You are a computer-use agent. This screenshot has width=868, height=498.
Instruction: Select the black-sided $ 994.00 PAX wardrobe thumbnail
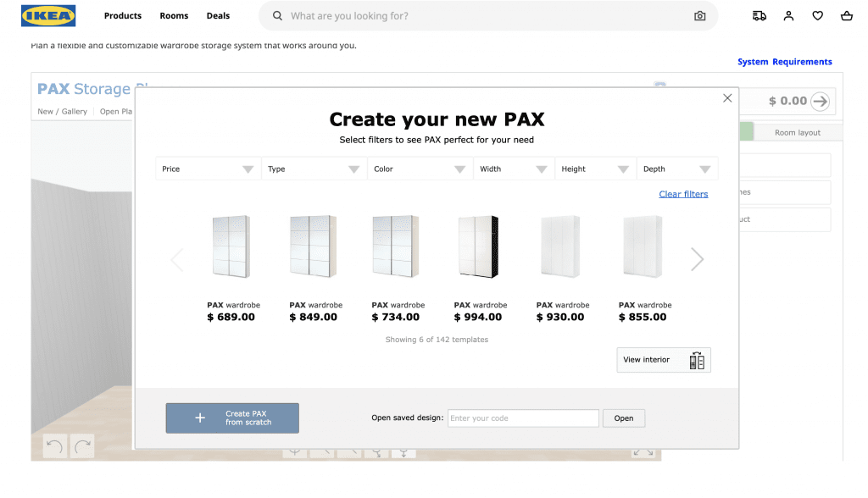(x=478, y=246)
